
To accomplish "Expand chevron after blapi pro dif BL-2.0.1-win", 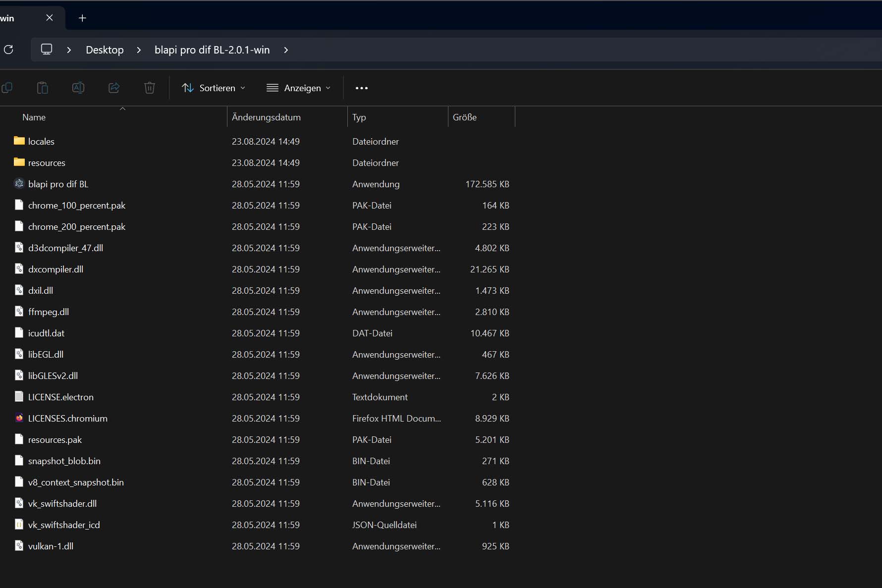I will pos(286,50).
